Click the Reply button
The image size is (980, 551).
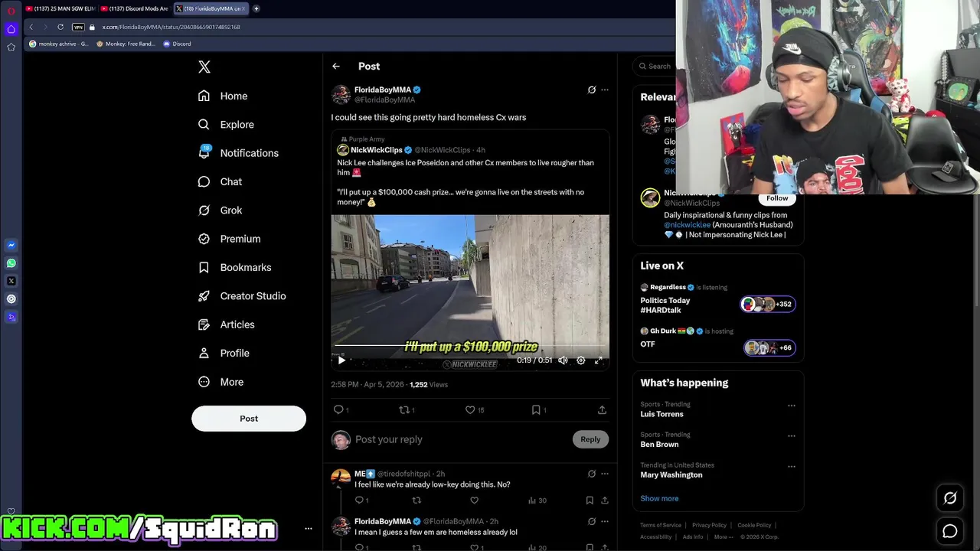(590, 439)
